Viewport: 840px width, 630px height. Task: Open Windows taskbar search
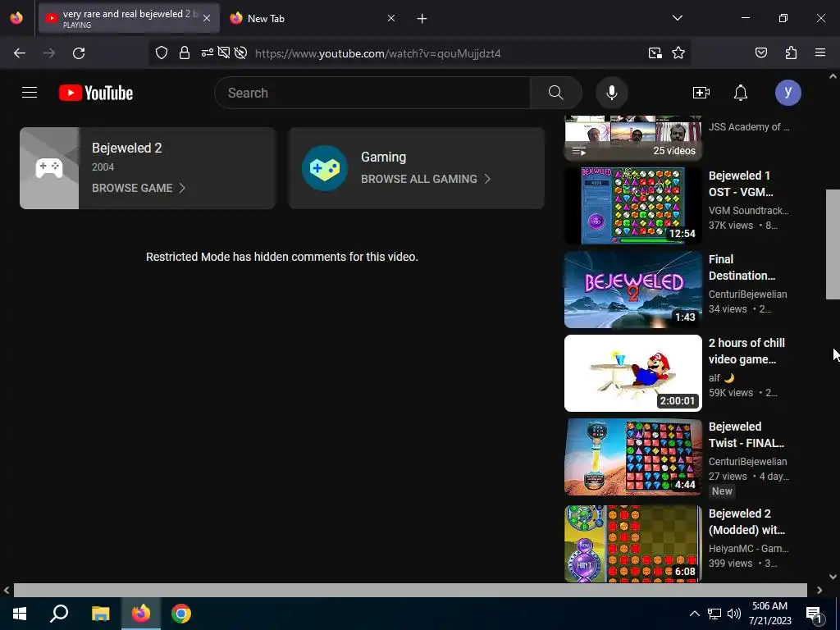coord(59,614)
